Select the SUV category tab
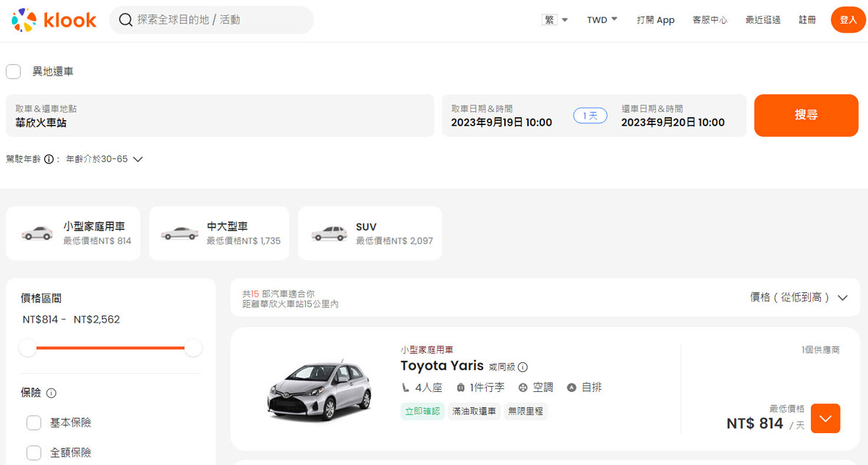Screen dimensions: 868x465 pyautogui.click(x=370, y=234)
